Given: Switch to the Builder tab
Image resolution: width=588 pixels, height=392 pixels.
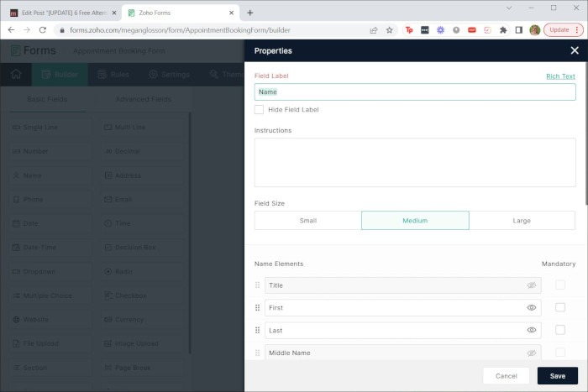Looking at the screenshot, I should point(60,74).
